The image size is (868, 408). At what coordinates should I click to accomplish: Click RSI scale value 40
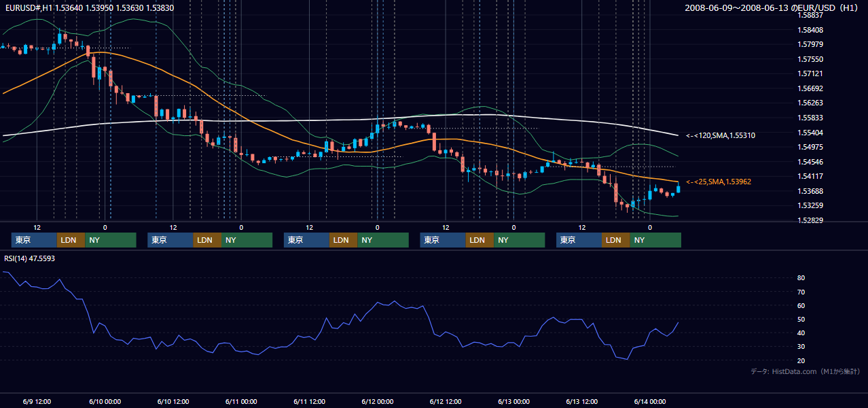pos(801,333)
